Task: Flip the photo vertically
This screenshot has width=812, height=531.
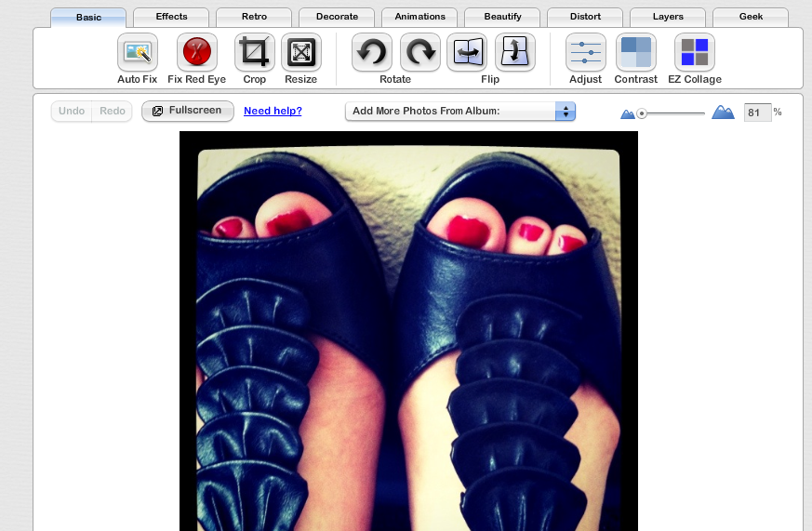Action: click(x=515, y=52)
